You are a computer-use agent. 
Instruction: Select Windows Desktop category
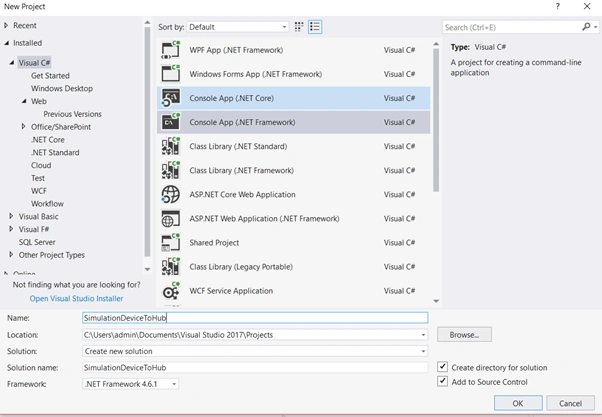click(x=62, y=88)
